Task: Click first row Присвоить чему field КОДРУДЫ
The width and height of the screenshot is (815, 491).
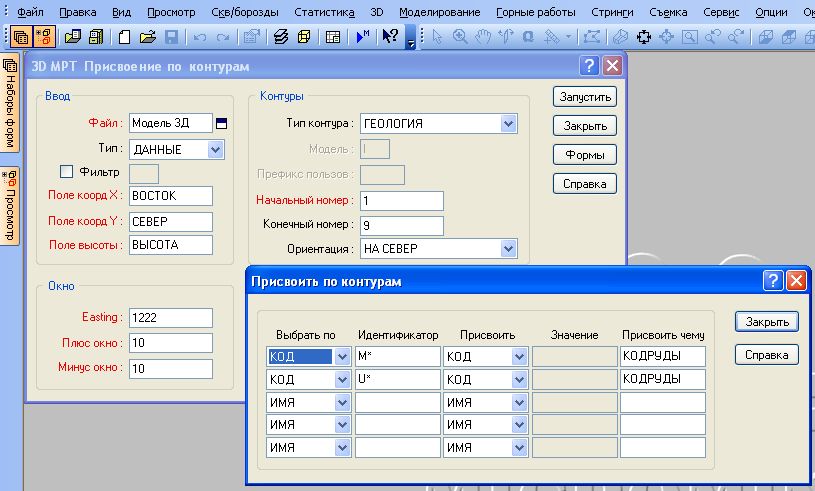Action: click(663, 356)
